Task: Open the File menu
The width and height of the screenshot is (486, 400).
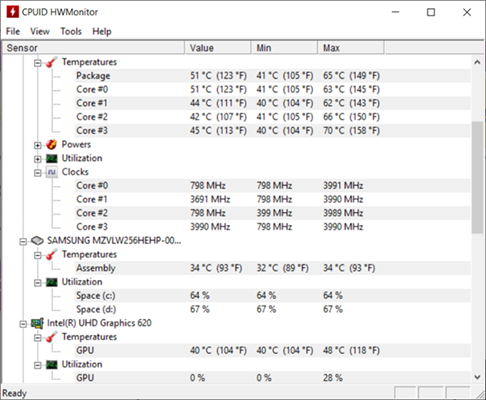Action: (x=13, y=31)
